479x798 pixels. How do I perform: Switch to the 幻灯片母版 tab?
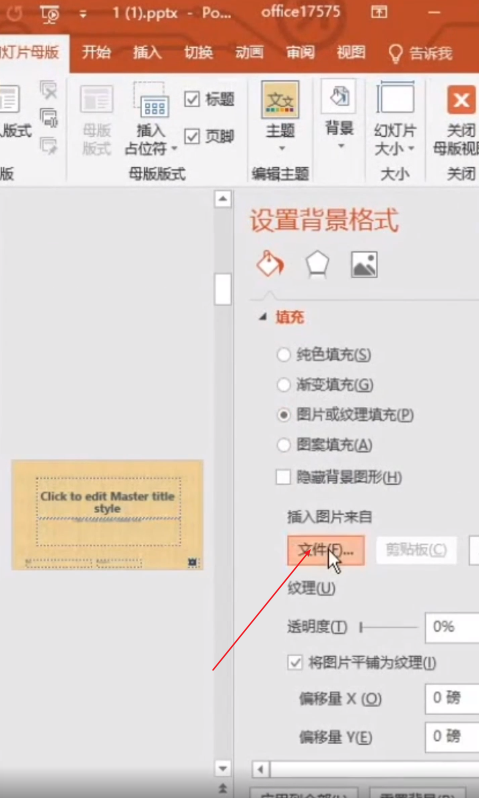pos(32,53)
